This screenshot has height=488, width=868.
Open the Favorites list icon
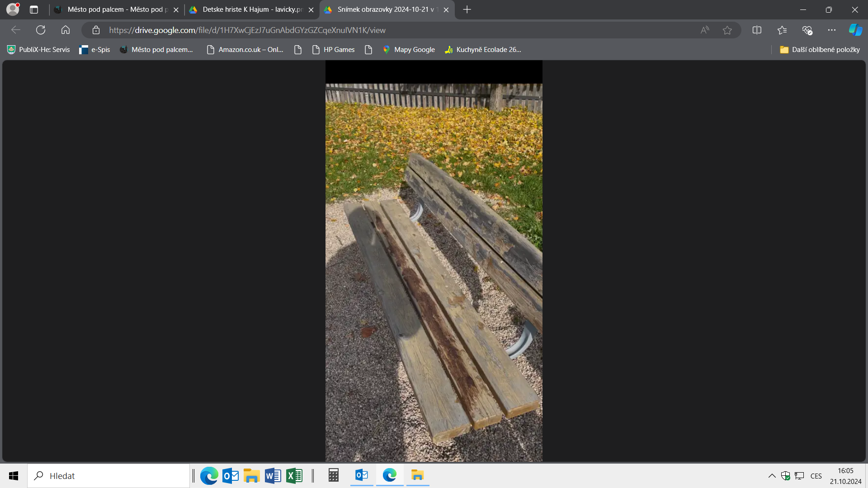tap(782, 30)
